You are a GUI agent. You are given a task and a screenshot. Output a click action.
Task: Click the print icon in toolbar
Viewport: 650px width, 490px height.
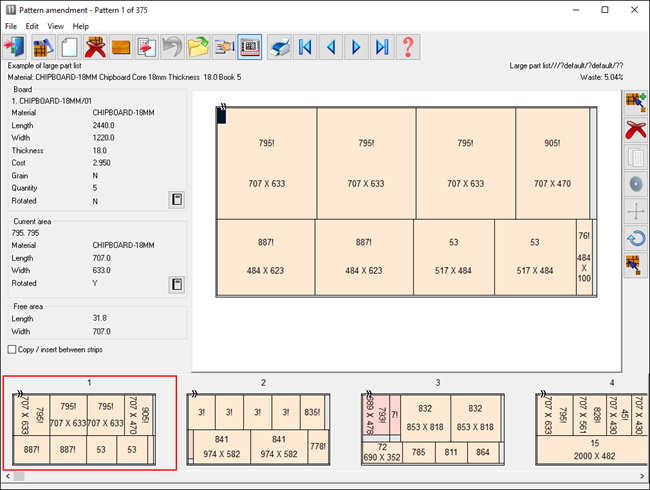click(281, 47)
